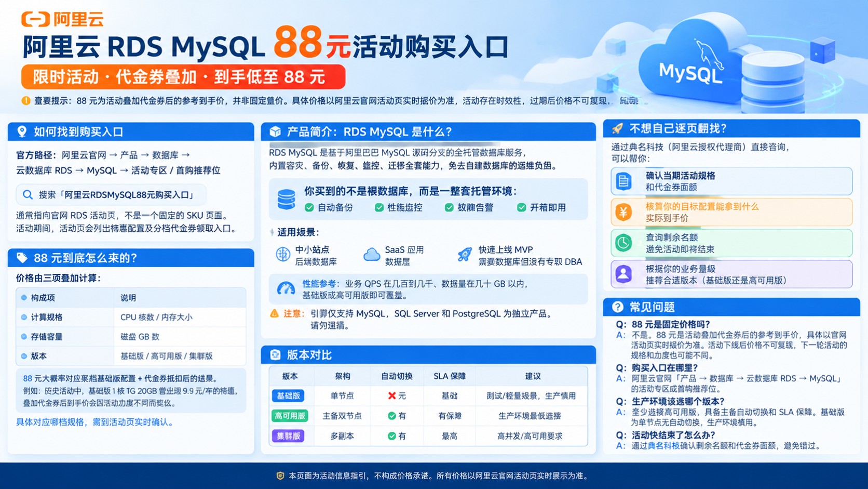
Task: Click the cloud icon next to SaaS 应用
Action: 372,255
